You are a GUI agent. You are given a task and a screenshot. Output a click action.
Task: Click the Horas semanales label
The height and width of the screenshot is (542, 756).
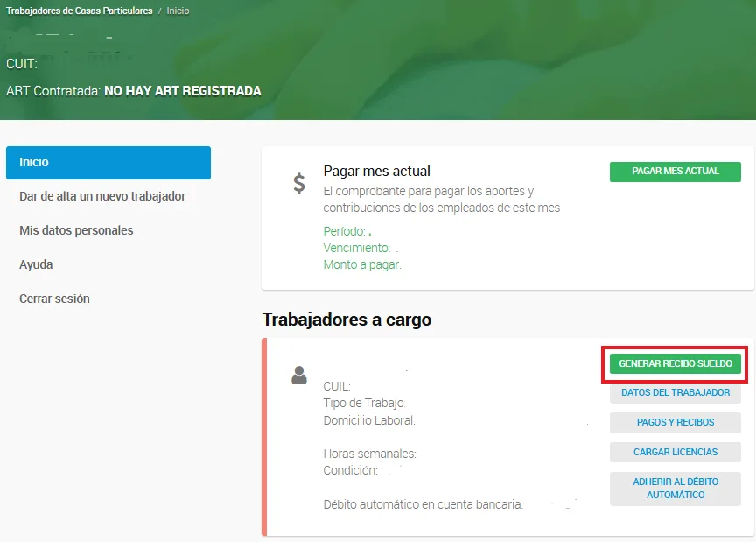(x=370, y=454)
